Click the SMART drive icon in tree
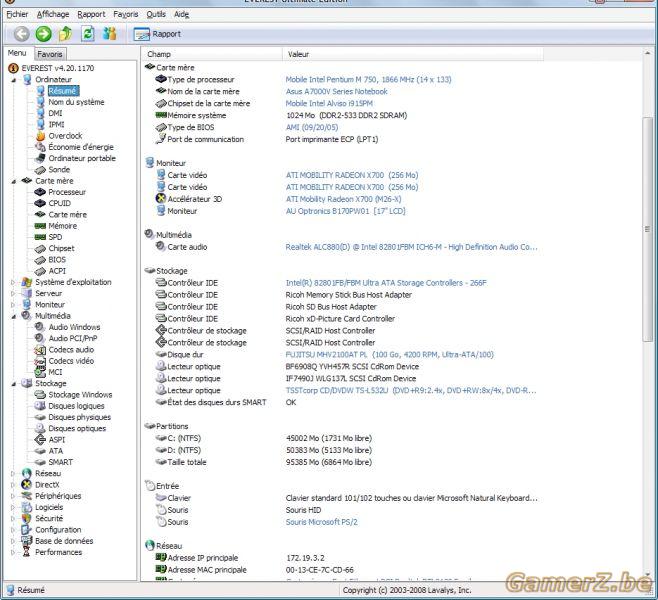Viewport: 658px width, 600px height. pyautogui.click(x=40, y=462)
